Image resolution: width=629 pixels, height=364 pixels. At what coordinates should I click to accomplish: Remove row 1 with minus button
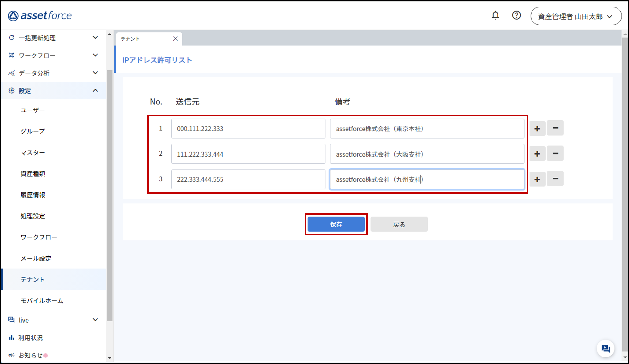[555, 128]
